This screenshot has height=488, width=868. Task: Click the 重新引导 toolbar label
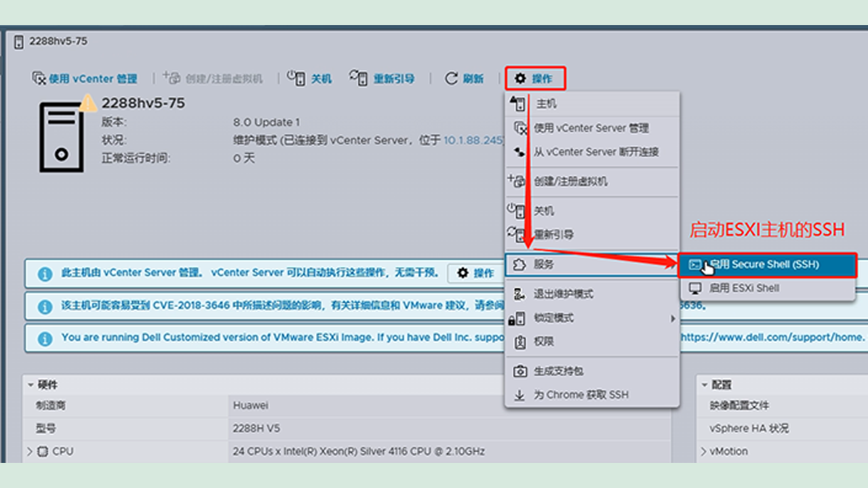click(394, 79)
